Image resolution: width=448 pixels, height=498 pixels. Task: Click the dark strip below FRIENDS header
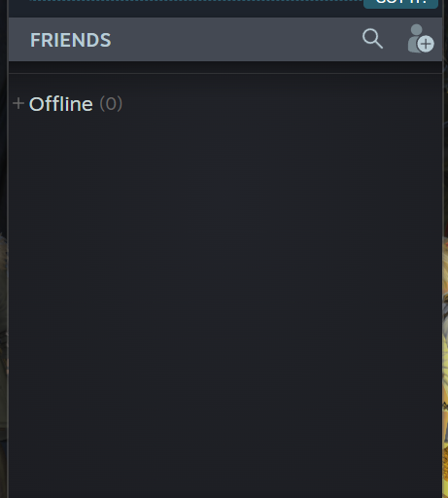click(x=225, y=67)
